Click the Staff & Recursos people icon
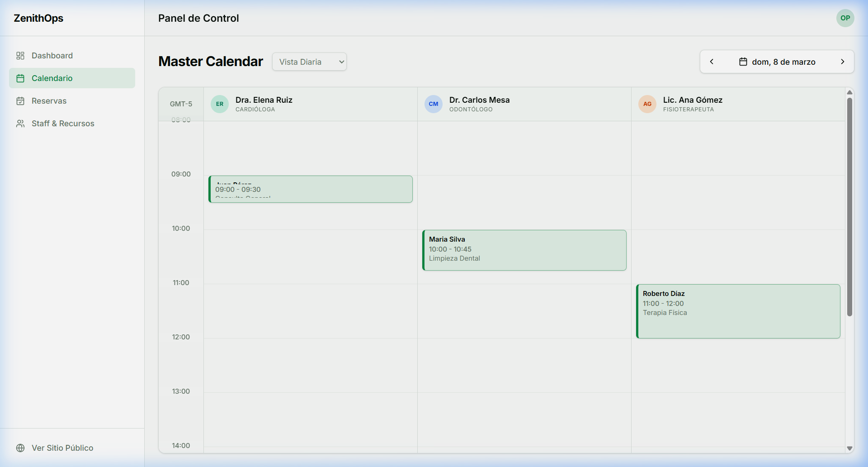Image resolution: width=868 pixels, height=467 pixels. point(20,124)
